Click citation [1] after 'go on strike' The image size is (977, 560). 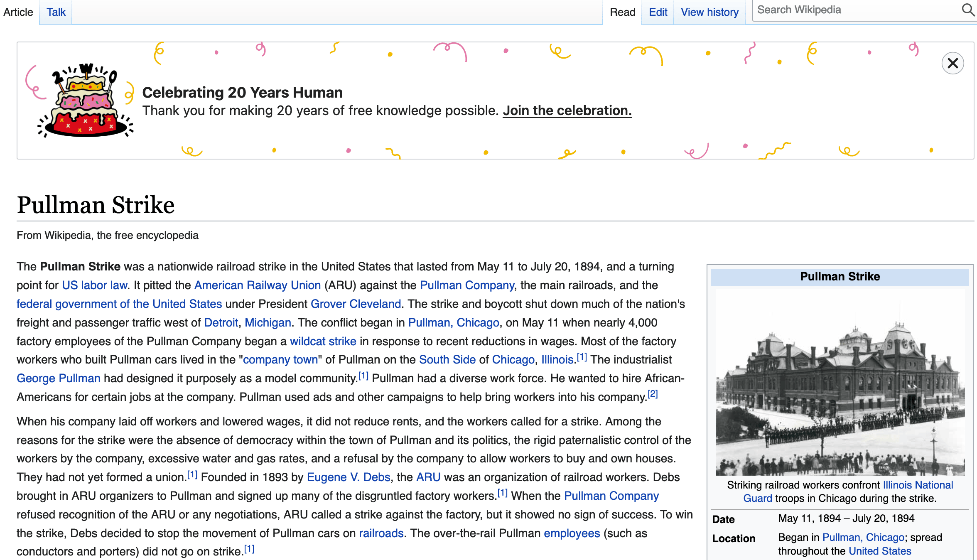tap(249, 549)
